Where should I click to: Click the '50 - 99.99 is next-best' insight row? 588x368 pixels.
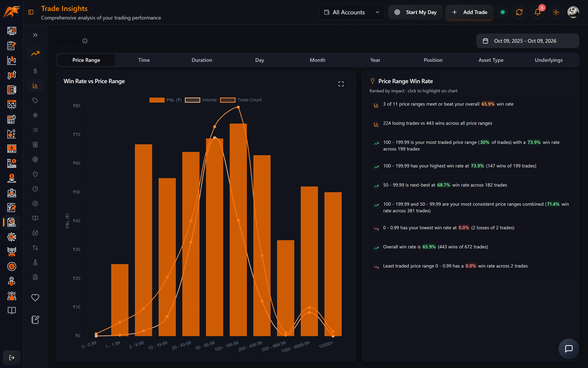pos(470,185)
